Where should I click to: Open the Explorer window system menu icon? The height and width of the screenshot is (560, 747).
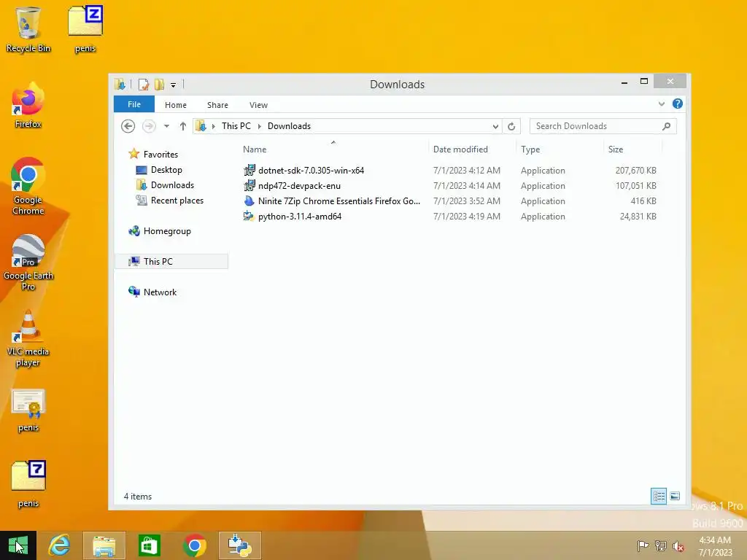click(x=120, y=85)
